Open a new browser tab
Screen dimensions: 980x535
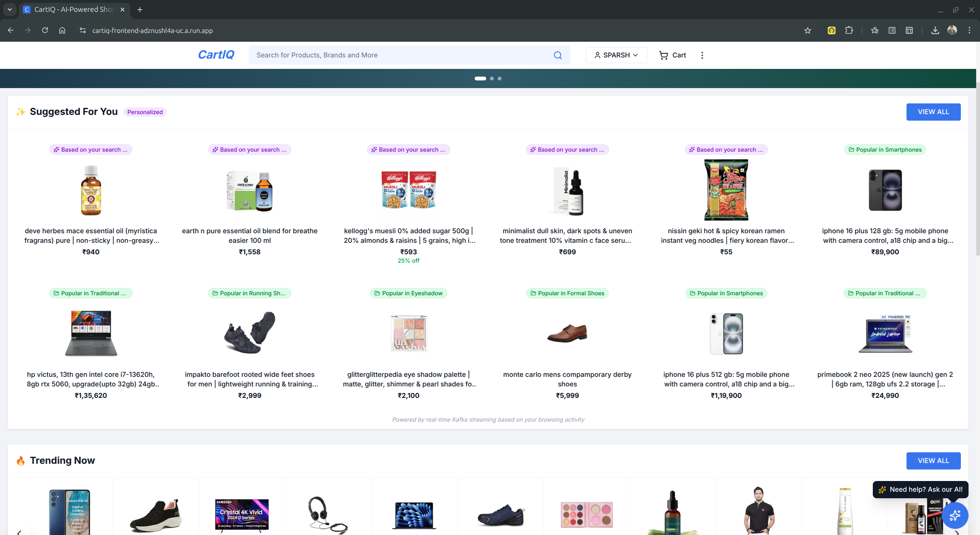(x=140, y=10)
